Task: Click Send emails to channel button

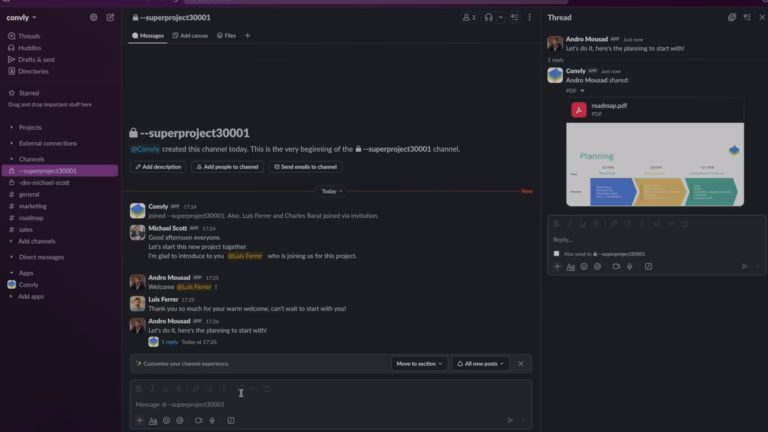Action: (x=305, y=167)
